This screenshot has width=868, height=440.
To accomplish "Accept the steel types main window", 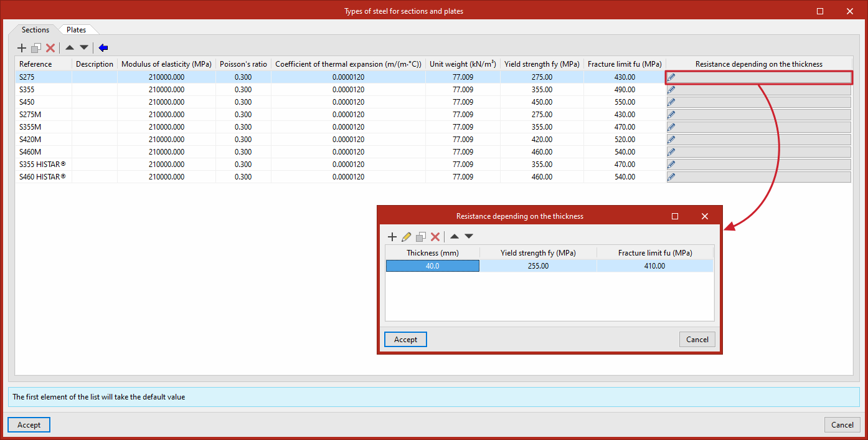I will click(29, 425).
